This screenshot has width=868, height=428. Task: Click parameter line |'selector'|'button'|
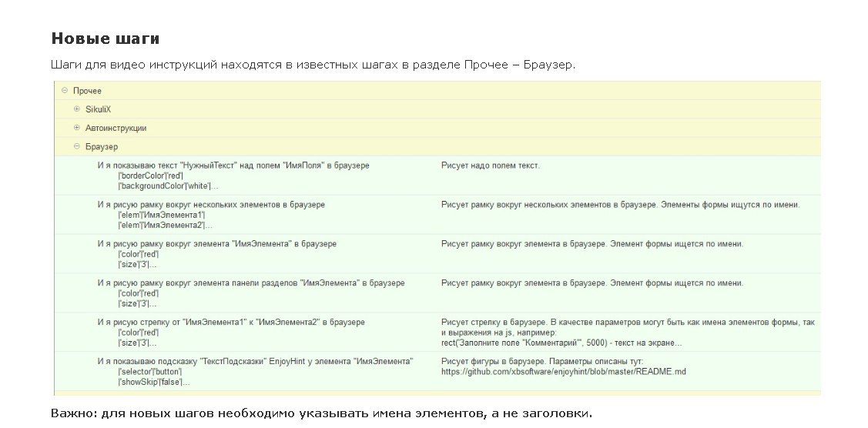[149, 372]
